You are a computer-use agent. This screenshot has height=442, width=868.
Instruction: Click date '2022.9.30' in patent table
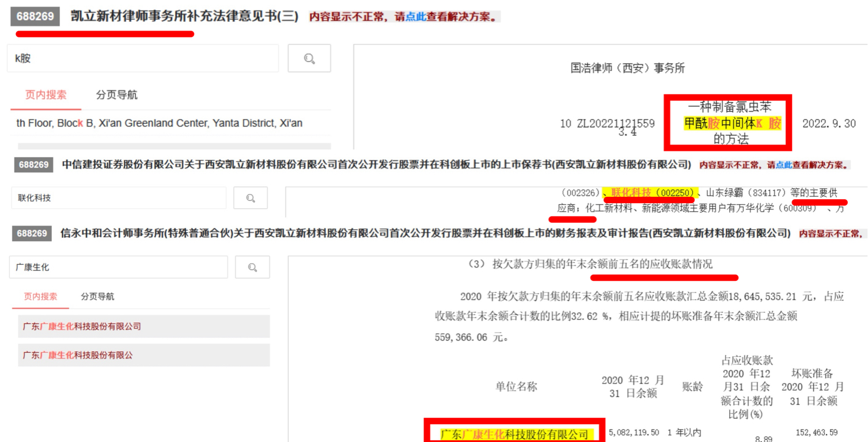pyautogui.click(x=829, y=124)
